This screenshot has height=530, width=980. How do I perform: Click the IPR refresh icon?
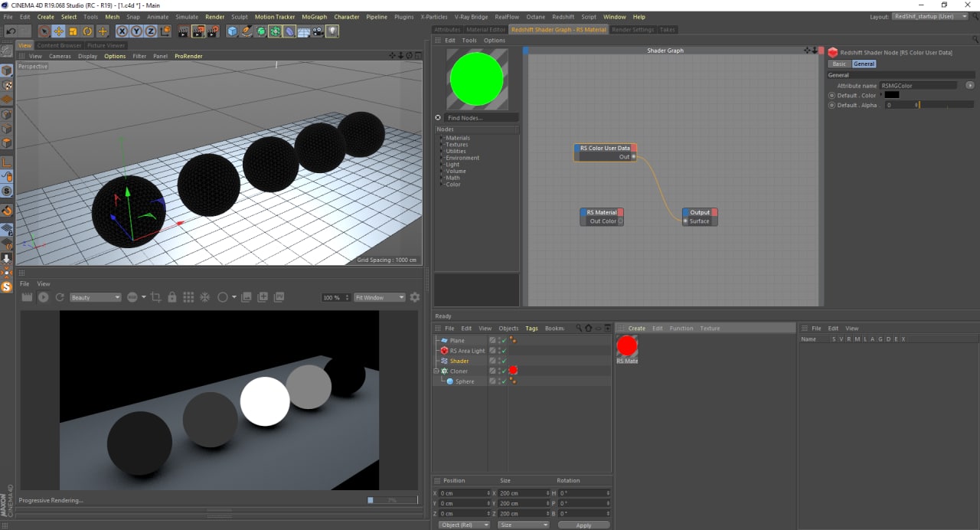pyautogui.click(x=60, y=297)
